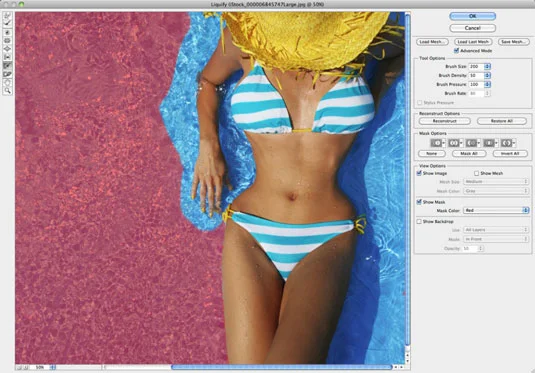Image resolution: width=535 pixels, height=373 pixels.
Task: Enable the Show Mesh checkbox
Action: pyautogui.click(x=477, y=173)
